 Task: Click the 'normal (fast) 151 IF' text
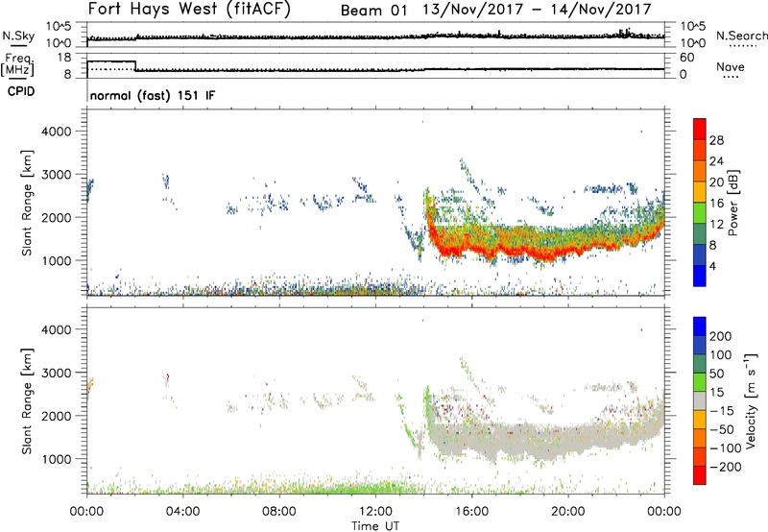coord(153,95)
